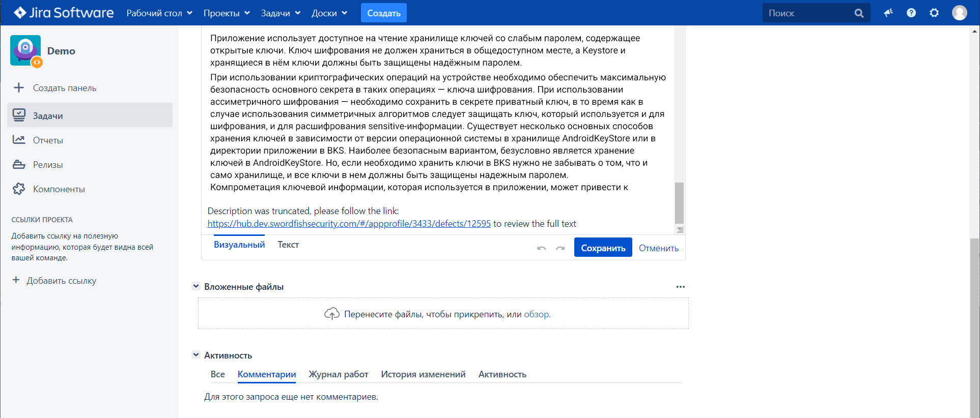
Task: Click the Demo project avatar
Action: 25,51
